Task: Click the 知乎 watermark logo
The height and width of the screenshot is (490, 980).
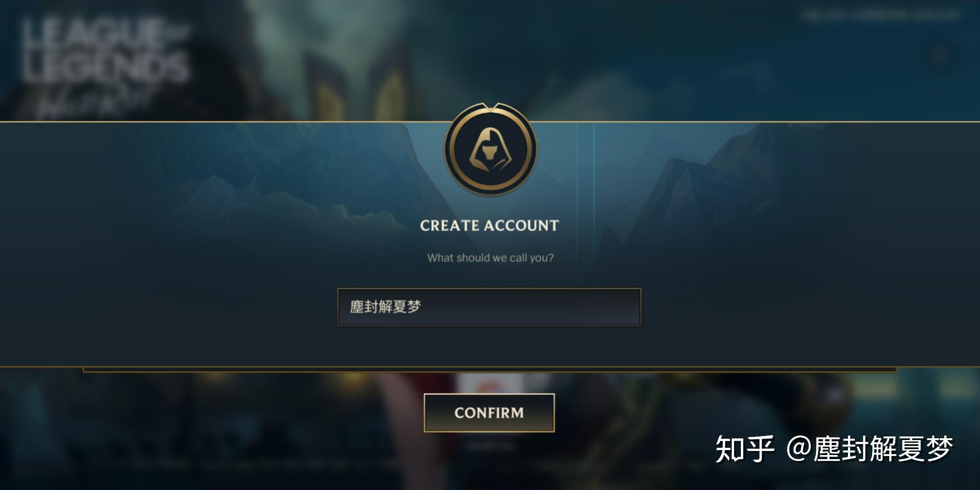Action: (x=745, y=449)
